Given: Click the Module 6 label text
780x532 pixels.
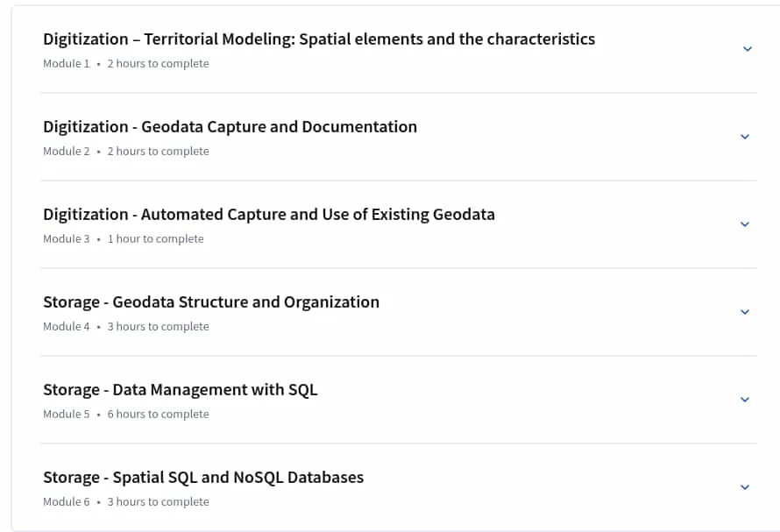Looking at the screenshot, I should click(x=66, y=501).
